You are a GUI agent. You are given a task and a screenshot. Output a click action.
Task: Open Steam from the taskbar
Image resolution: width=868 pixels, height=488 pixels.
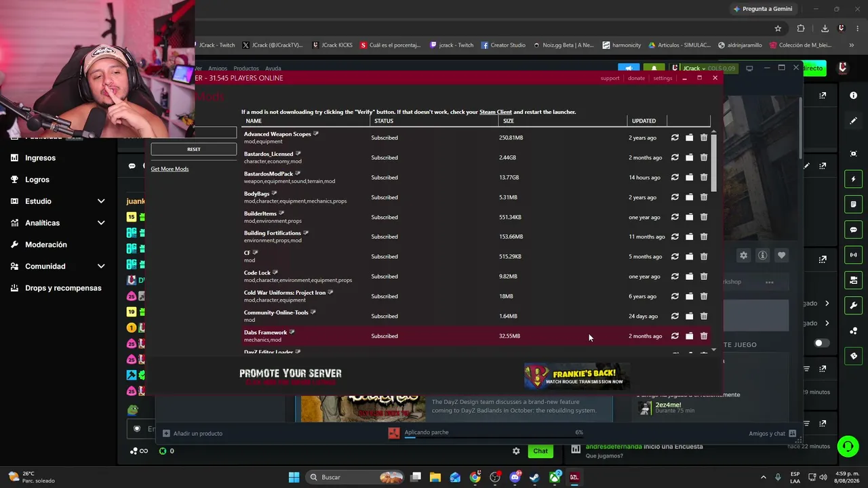534,477
